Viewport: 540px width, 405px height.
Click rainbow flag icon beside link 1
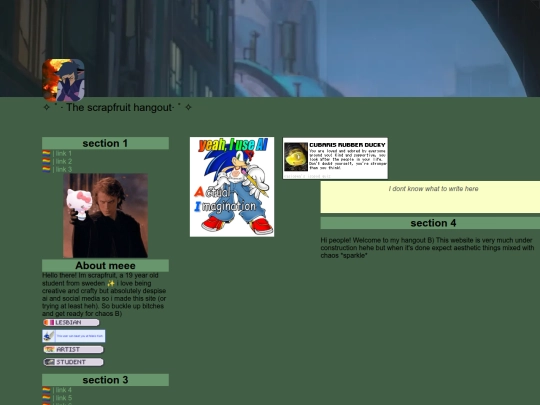[46, 154]
